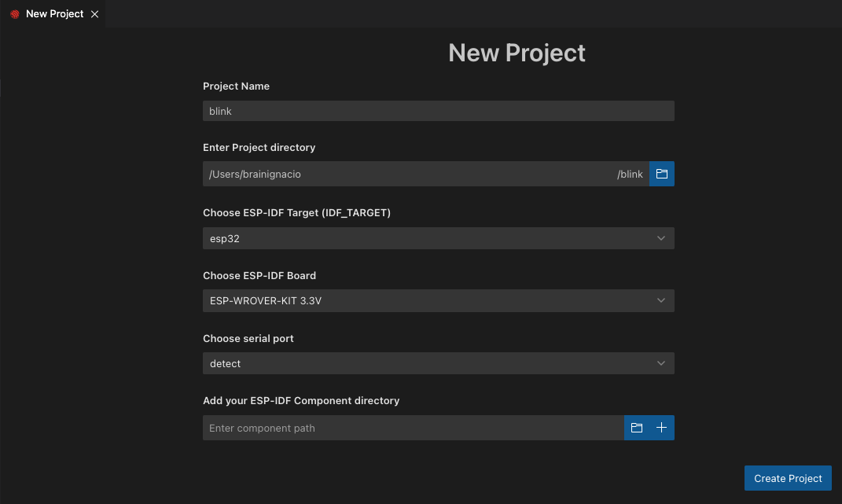Click the chevron on the esp32 target dropdown
Viewport: 842px width, 504px height.
[660, 237]
